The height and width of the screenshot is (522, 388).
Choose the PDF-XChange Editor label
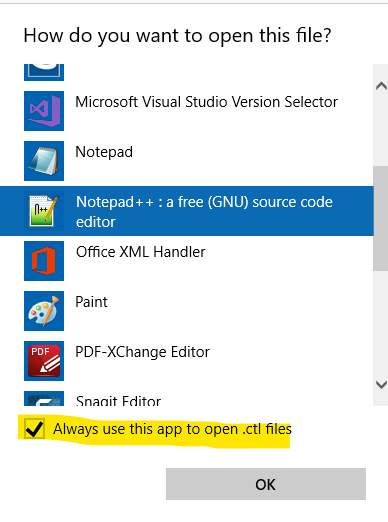coord(142,352)
